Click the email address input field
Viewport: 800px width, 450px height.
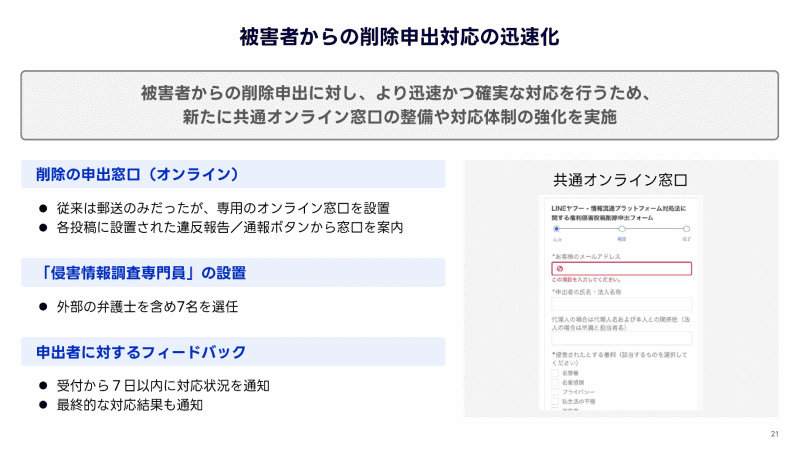coord(621,268)
